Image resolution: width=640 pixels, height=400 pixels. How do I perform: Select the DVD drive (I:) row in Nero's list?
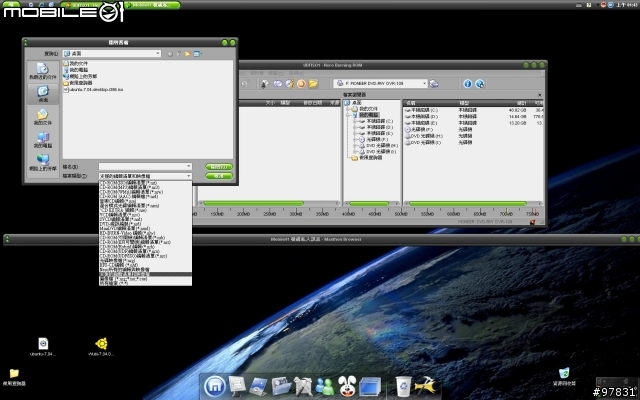click(473, 142)
